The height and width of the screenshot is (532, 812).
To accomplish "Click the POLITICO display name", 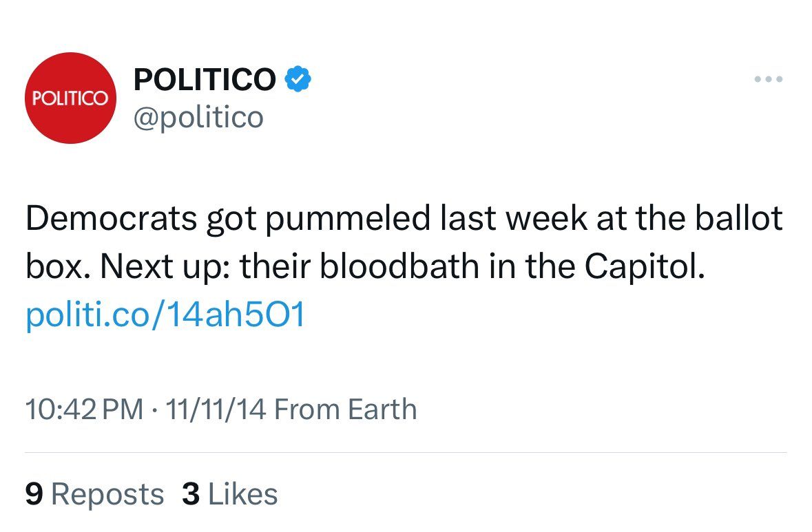I will (205, 80).
